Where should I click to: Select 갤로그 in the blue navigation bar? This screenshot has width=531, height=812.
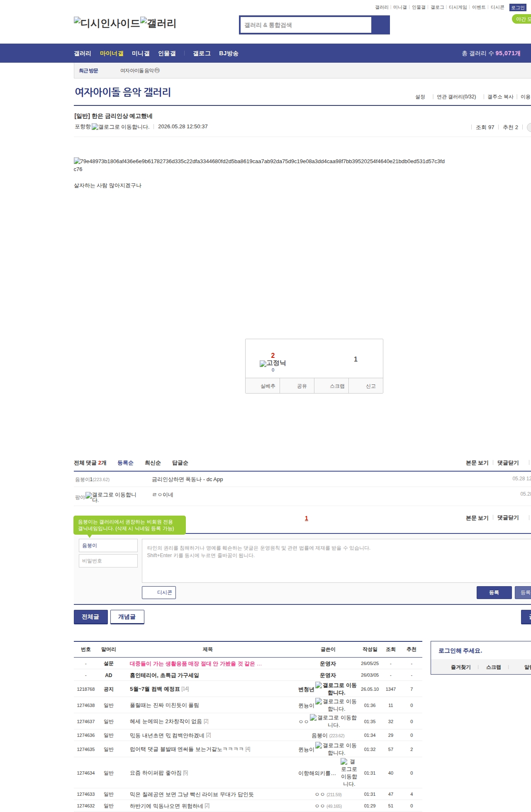click(x=202, y=53)
